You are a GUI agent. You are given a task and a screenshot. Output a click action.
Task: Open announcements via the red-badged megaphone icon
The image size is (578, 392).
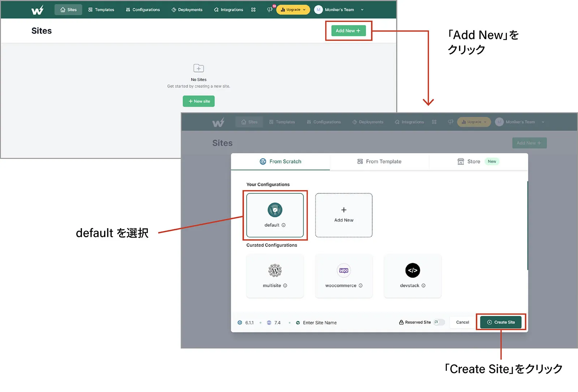click(270, 10)
